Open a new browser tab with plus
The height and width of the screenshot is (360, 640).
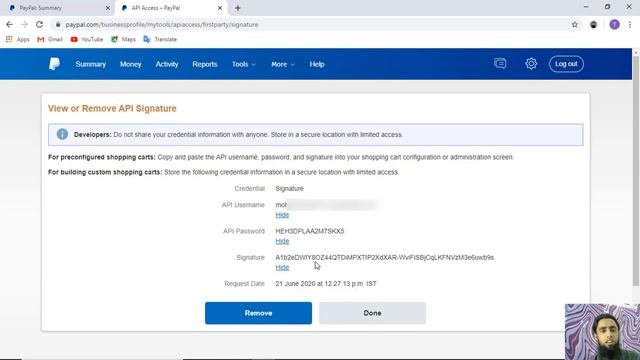pos(238,8)
